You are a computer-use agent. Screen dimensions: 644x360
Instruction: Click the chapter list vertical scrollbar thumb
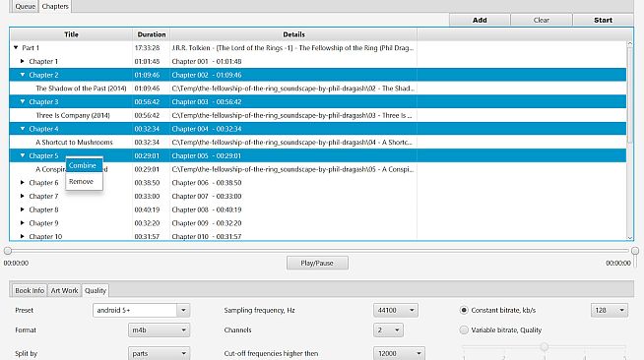(x=629, y=95)
